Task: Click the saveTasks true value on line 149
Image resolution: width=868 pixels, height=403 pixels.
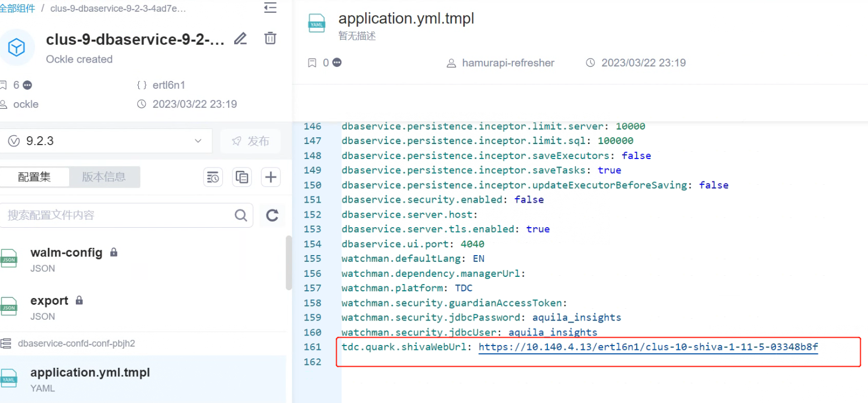Action: [609, 170]
